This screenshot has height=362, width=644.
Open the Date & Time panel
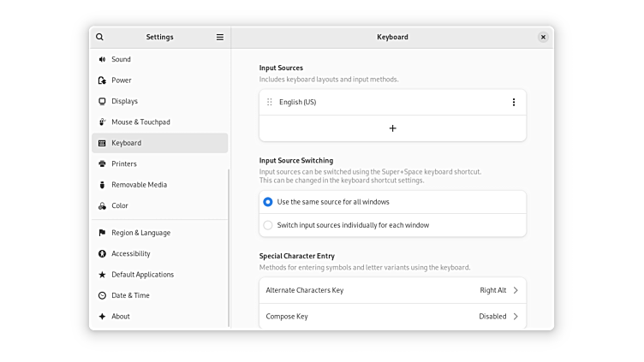(130, 295)
